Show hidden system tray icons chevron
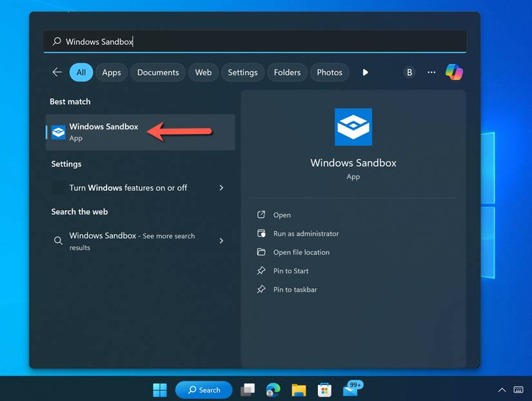532x401 pixels. click(502, 390)
